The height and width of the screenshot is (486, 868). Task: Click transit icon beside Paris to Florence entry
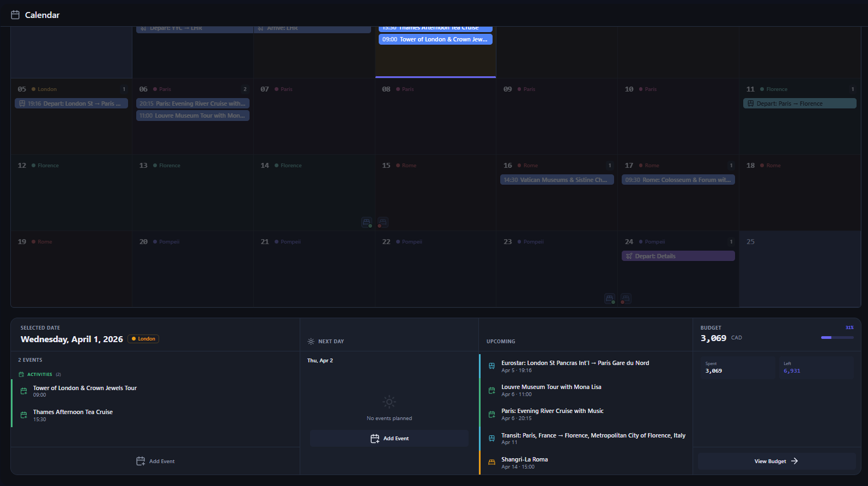click(491, 438)
